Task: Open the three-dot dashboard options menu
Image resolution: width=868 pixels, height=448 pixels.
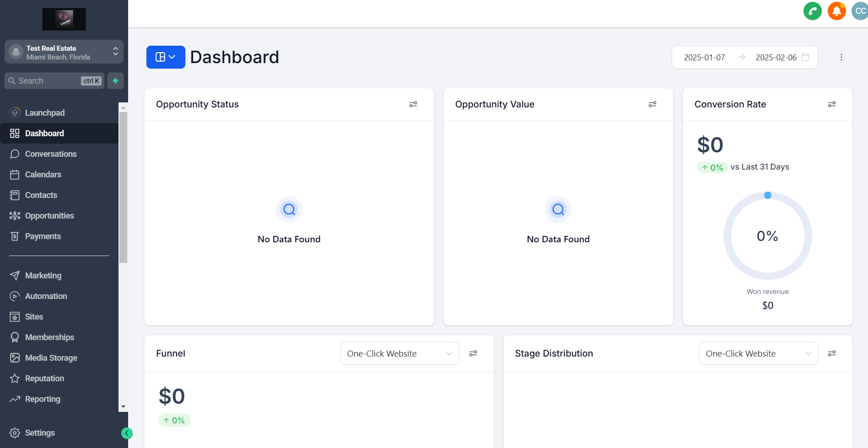Action: tap(841, 57)
